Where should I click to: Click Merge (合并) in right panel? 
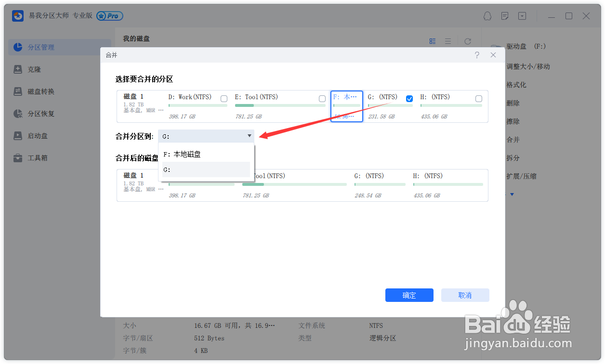click(x=513, y=140)
